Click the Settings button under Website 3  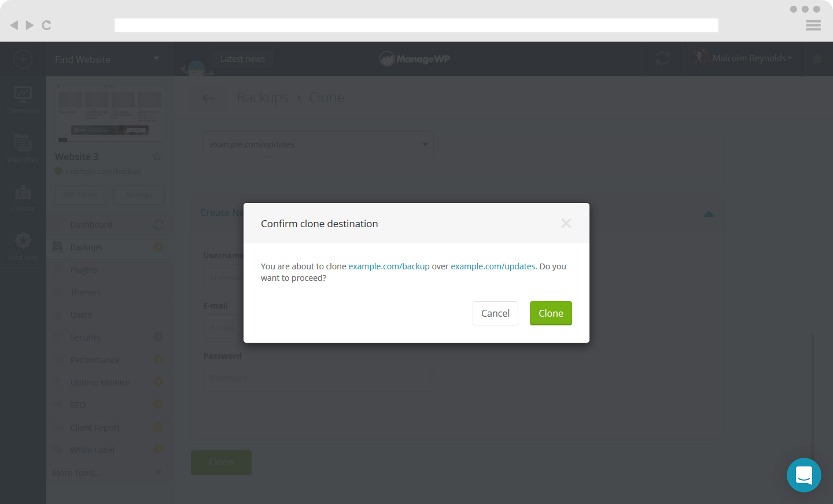139,195
